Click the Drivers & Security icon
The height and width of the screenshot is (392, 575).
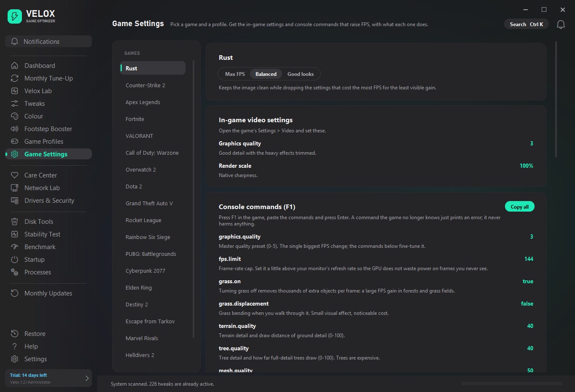tap(14, 200)
